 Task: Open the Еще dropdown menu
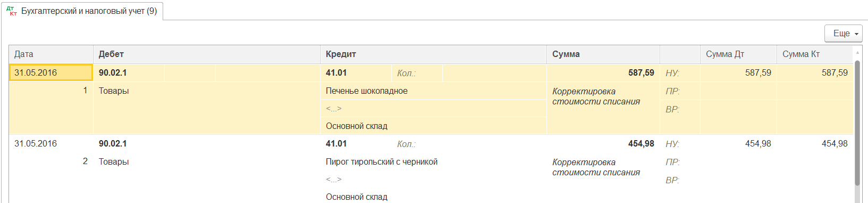click(x=843, y=33)
